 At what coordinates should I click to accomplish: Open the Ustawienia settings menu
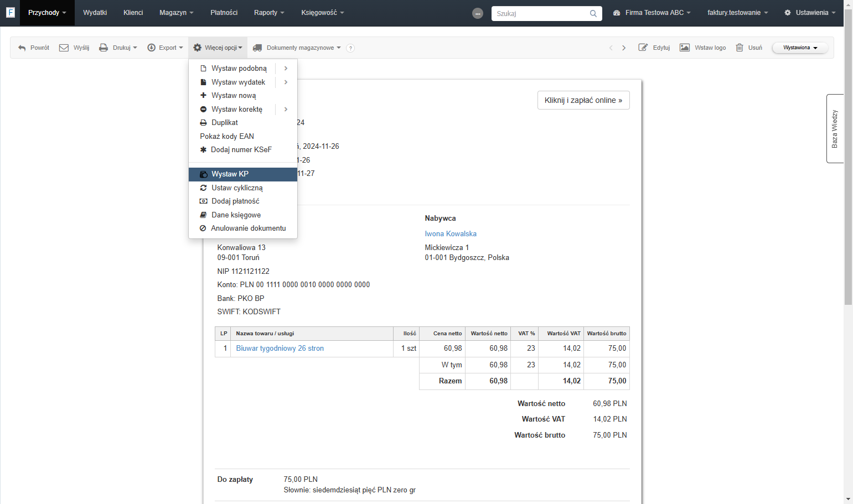tap(810, 13)
